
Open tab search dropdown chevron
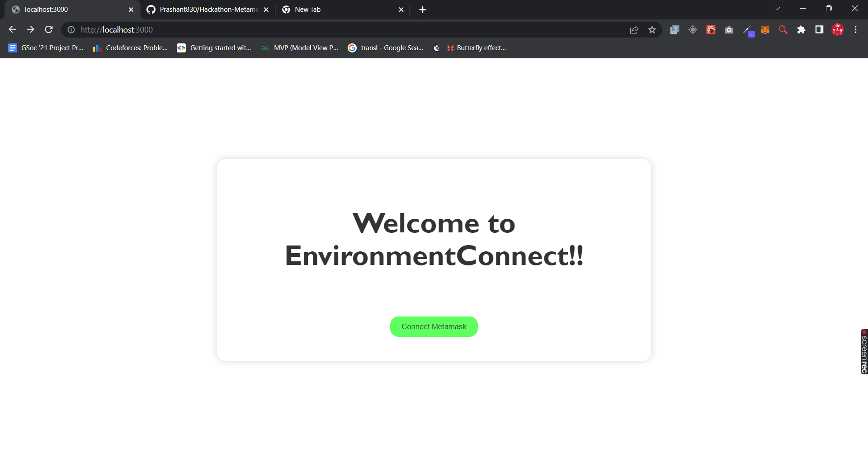777,9
